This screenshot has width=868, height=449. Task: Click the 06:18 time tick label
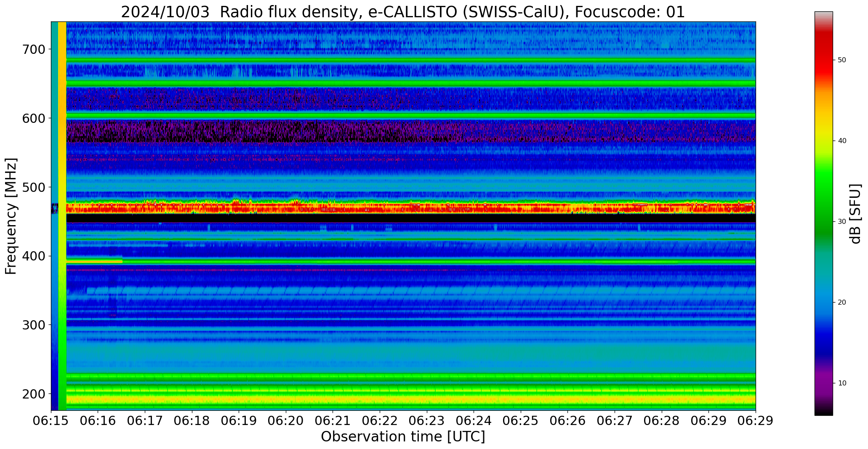click(x=192, y=421)
